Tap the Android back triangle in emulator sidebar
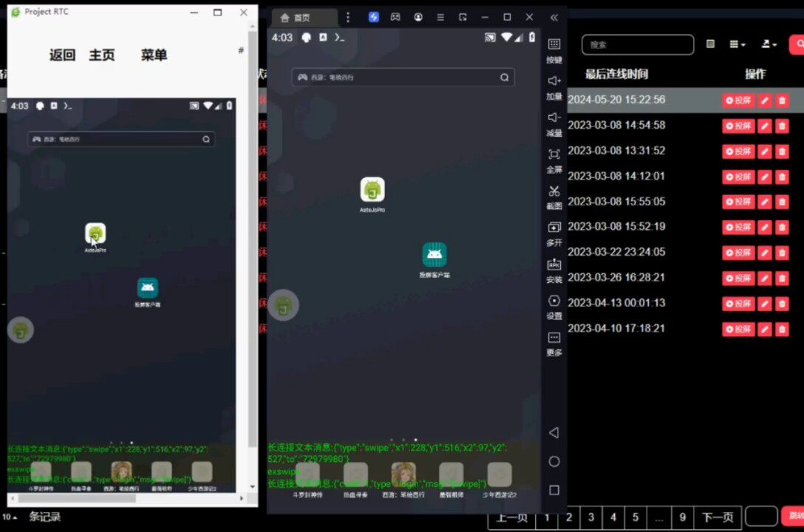This screenshot has width=804, height=532. pyautogui.click(x=553, y=432)
